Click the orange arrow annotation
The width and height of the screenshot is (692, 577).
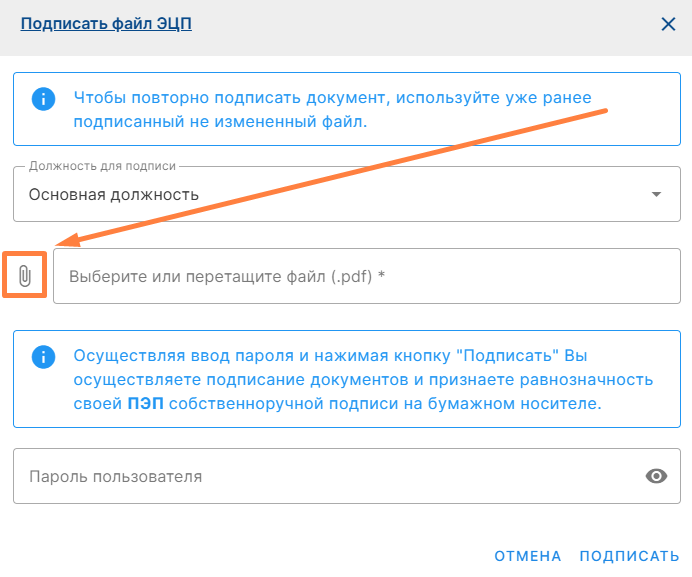(x=330, y=177)
